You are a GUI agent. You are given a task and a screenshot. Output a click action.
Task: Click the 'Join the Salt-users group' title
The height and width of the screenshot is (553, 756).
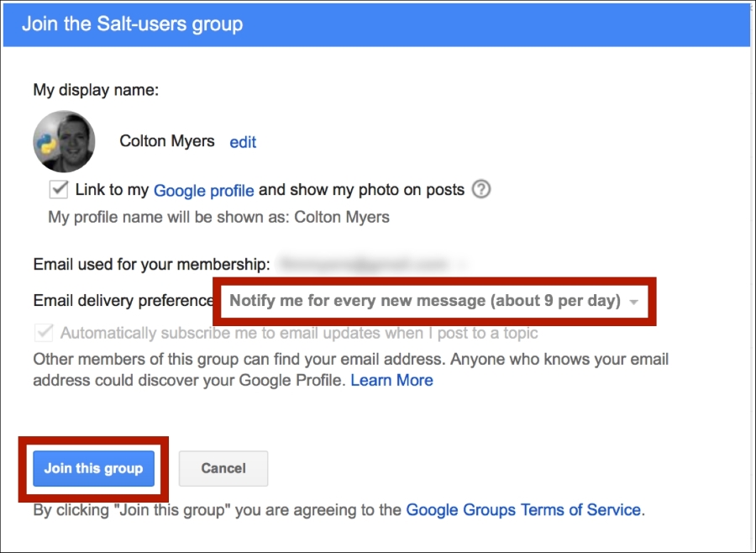coord(132,24)
